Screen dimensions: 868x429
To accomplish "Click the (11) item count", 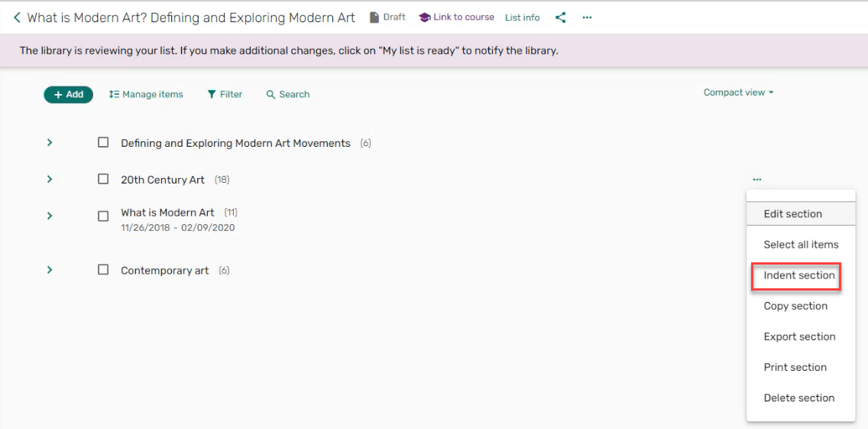I will (x=231, y=213).
